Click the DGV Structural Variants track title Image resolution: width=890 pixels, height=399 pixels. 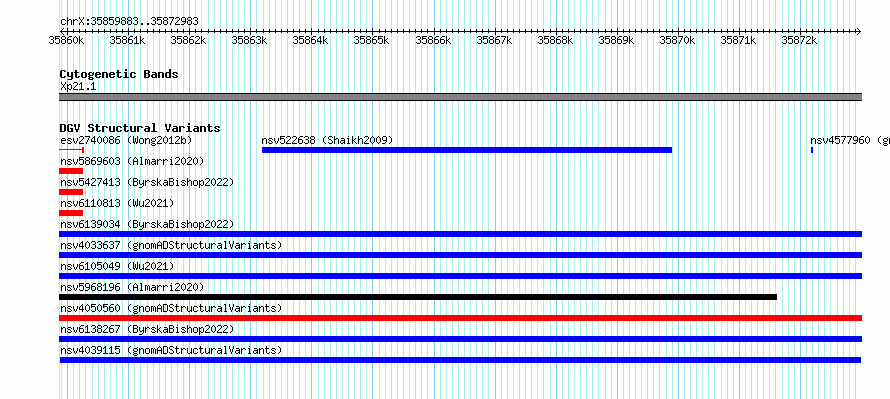140,128
